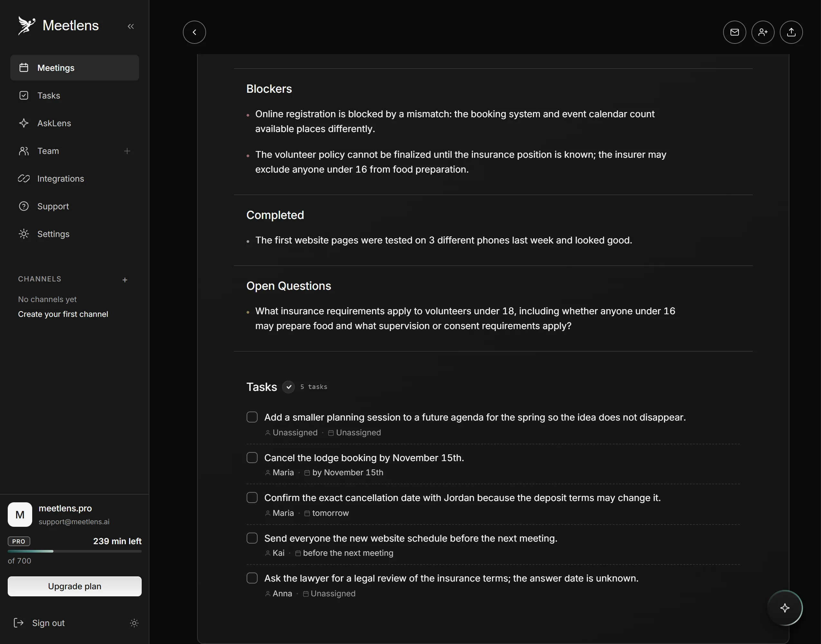
Task: Email the meeting summary via envelope icon
Action: coord(734,32)
